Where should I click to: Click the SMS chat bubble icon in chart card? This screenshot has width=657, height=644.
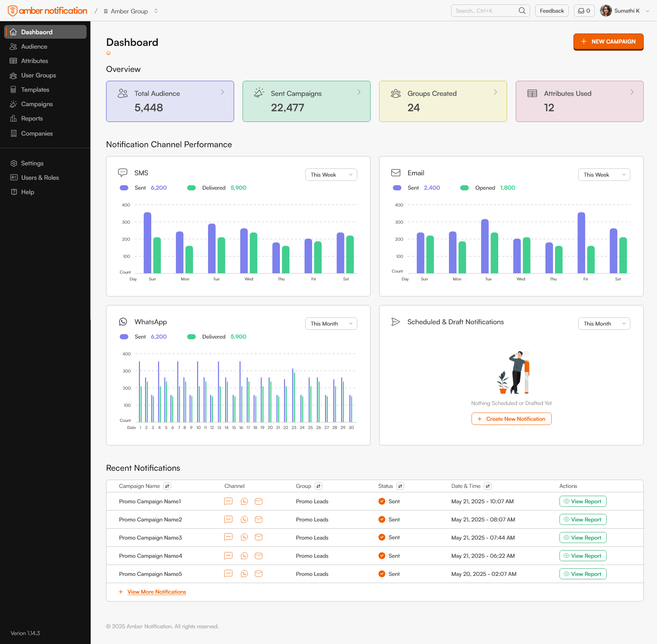(123, 173)
